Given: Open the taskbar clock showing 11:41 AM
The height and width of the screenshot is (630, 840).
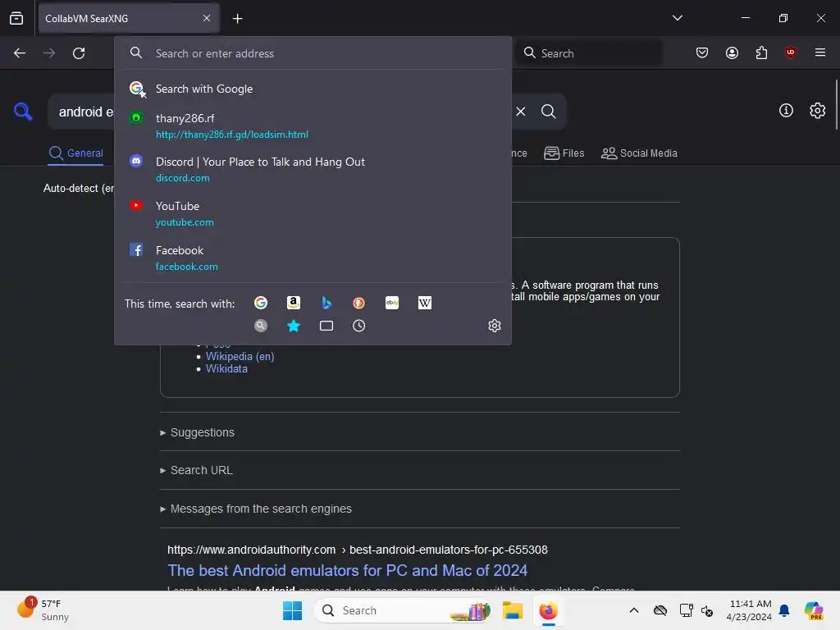Looking at the screenshot, I should click(x=749, y=610).
